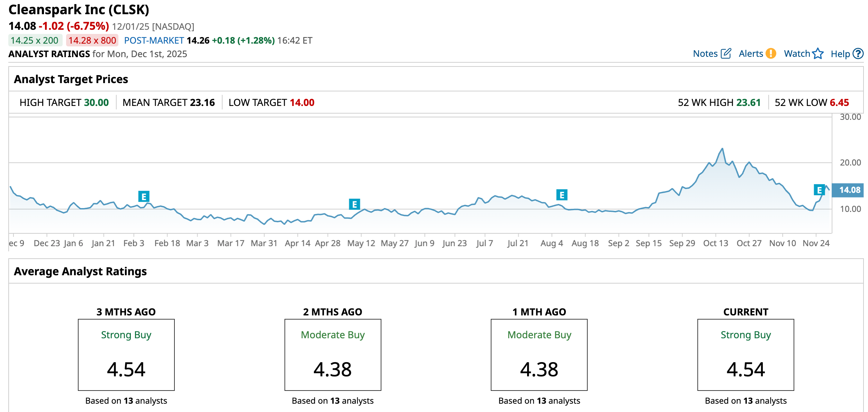Click the Notes pencil edit icon
Viewport: 868px width, 412px height.
(x=726, y=54)
